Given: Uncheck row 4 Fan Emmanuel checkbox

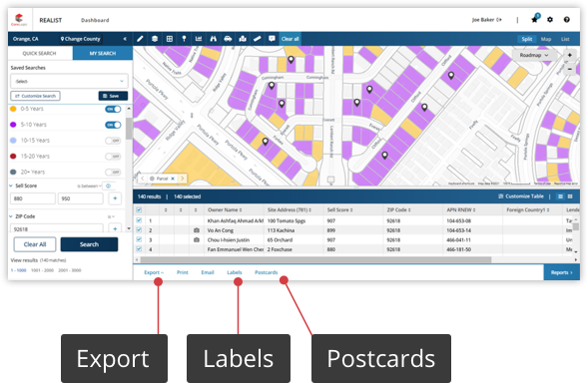Looking at the screenshot, I should tap(139, 248).
